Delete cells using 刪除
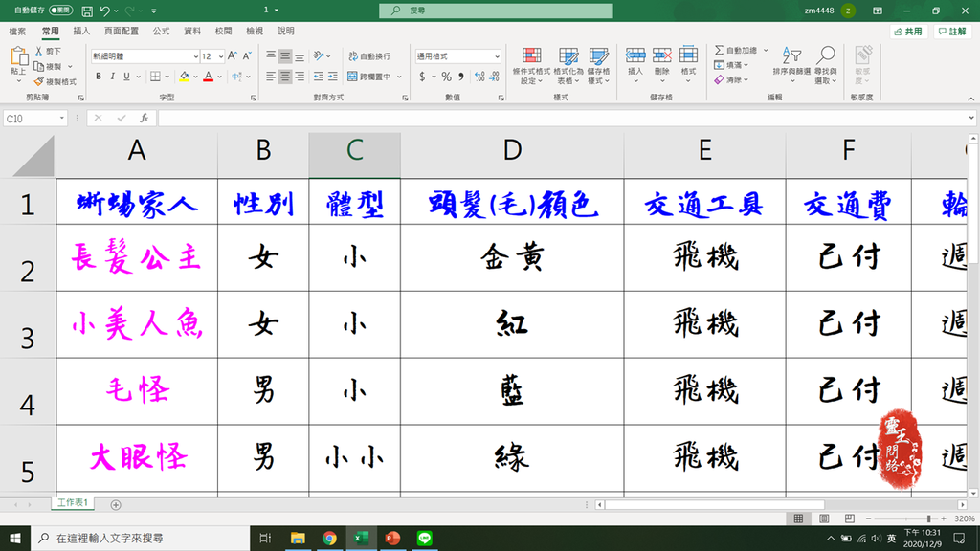 (662, 66)
